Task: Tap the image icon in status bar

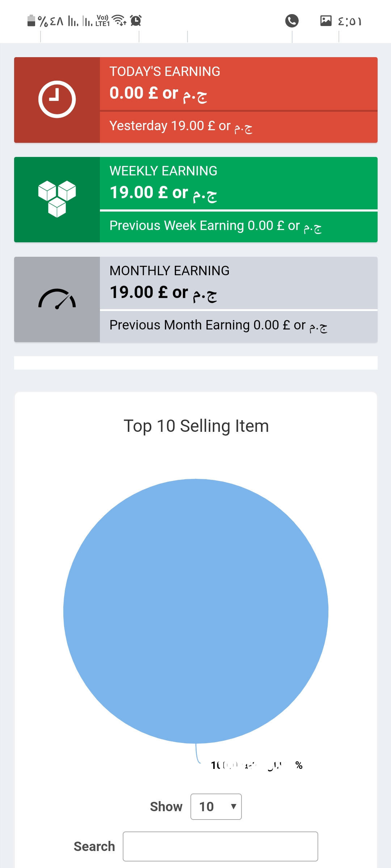Action: (x=326, y=21)
